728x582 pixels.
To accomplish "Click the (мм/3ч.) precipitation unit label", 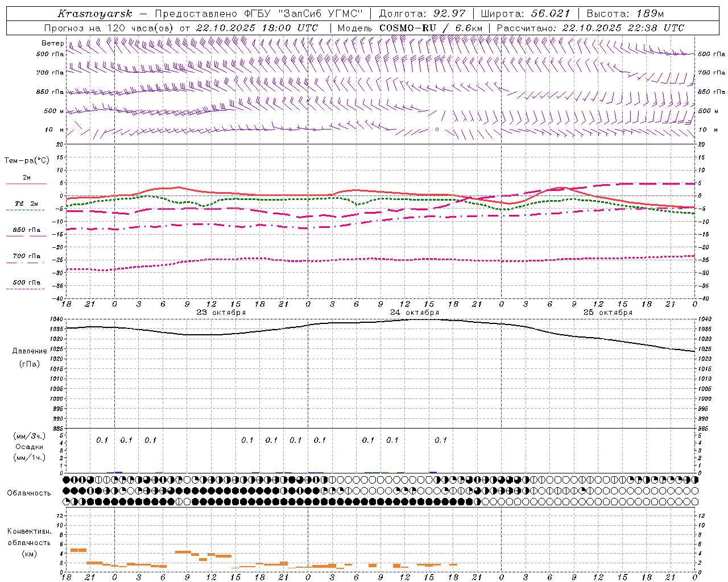I will click(30, 436).
